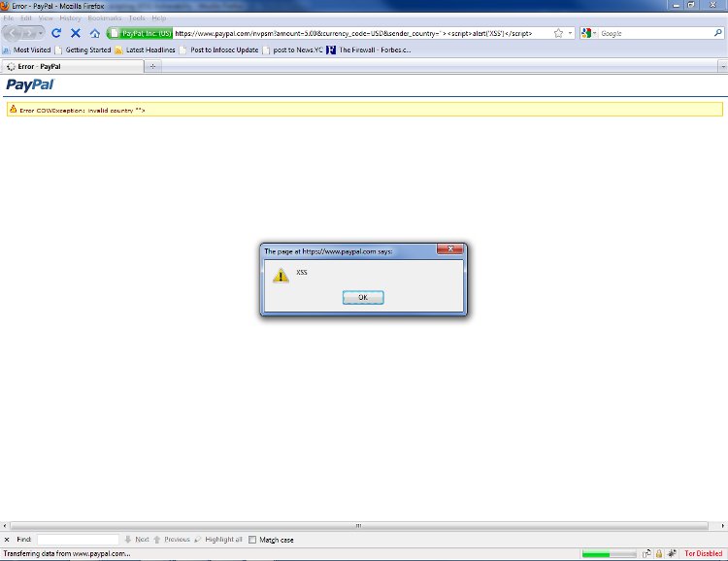Click Previous in the Find bar
The height and width of the screenshot is (561, 728).
[171, 540]
